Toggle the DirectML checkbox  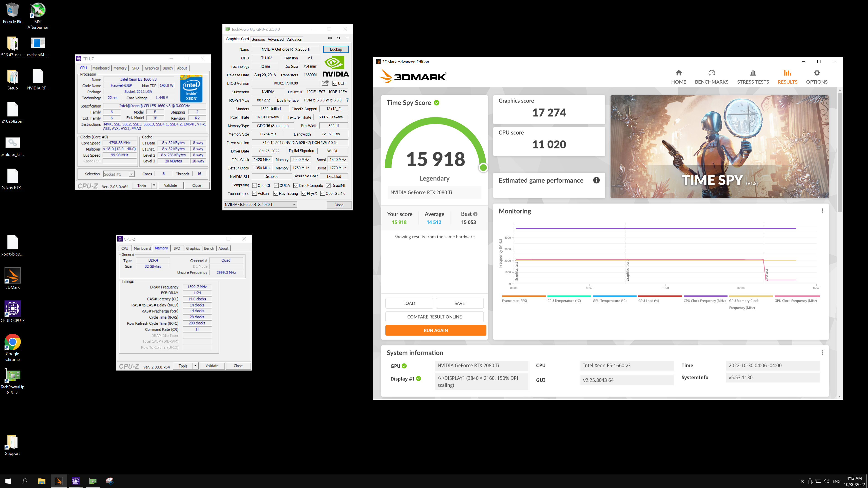click(x=328, y=185)
